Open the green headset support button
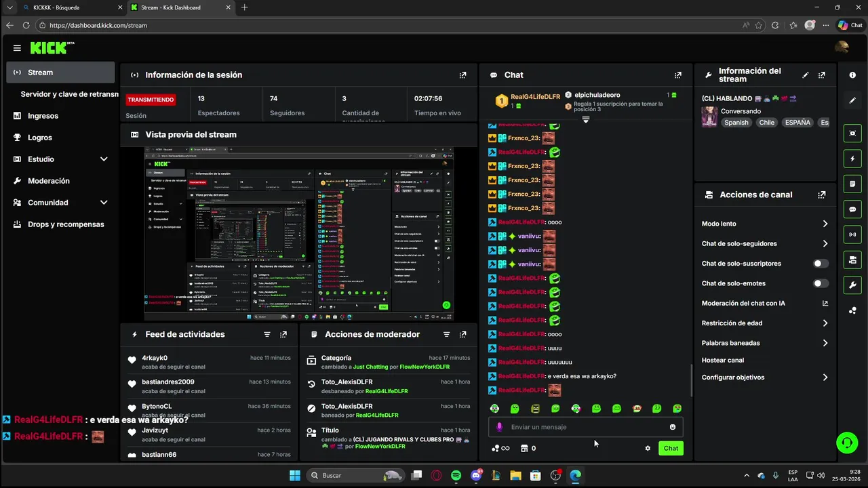Image resolution: width=868 pixels, height=488 pixels. click(x=846, y=443)
